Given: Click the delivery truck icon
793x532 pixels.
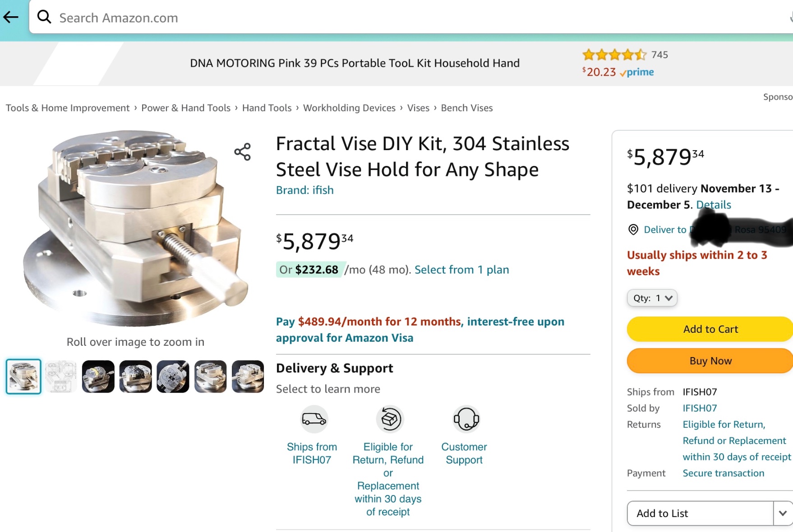Looking at the screenshot, I should 314,419.
